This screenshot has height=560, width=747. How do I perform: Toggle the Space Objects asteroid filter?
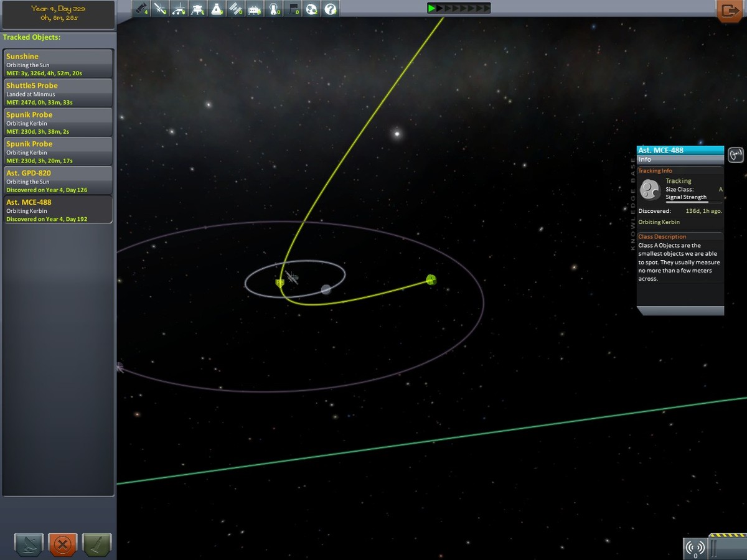pyautogui.click(x=312, y=9)
